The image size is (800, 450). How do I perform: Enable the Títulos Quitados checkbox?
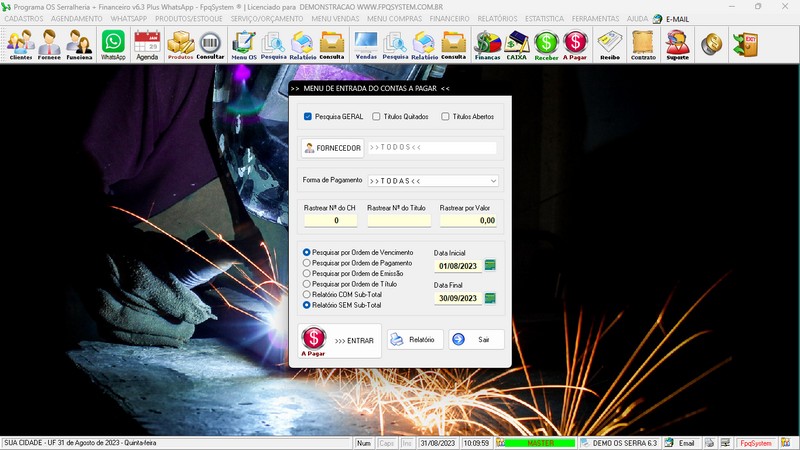pos(376,117)
